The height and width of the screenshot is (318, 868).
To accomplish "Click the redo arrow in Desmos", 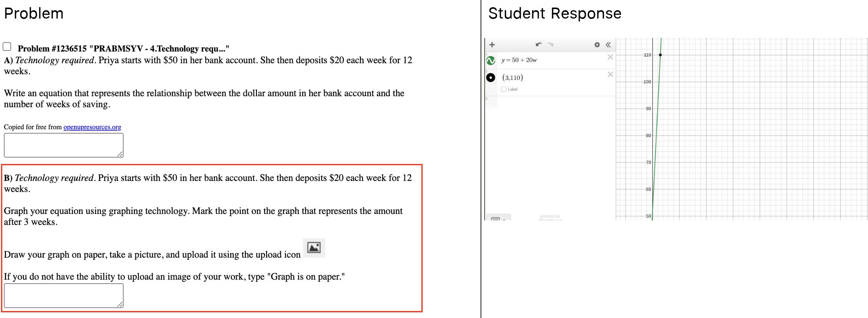I will [x=551, y=45].
